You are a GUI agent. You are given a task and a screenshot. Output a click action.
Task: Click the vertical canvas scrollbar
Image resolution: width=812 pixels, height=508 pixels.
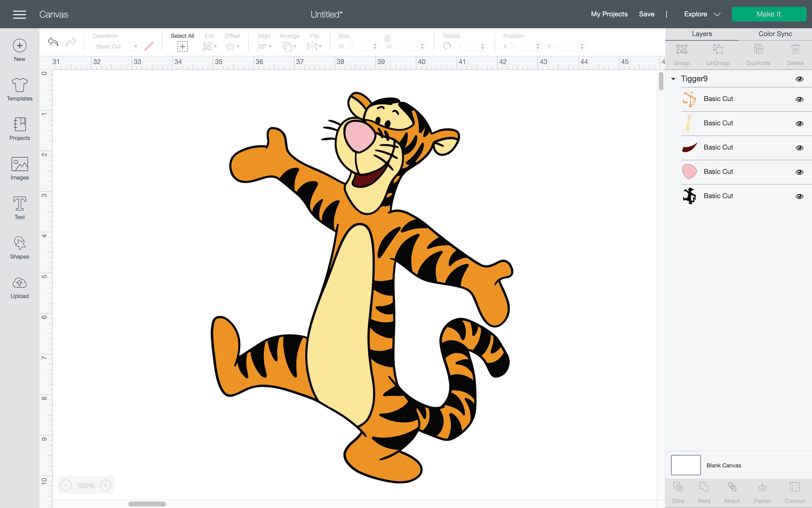pyautogui.click(x=661, y=81)
